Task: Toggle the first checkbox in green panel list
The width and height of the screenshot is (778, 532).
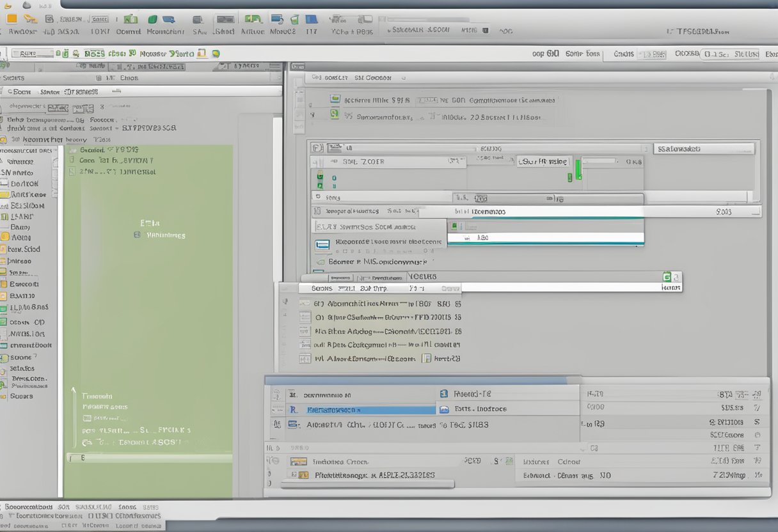Action: (x=72, y=150)
